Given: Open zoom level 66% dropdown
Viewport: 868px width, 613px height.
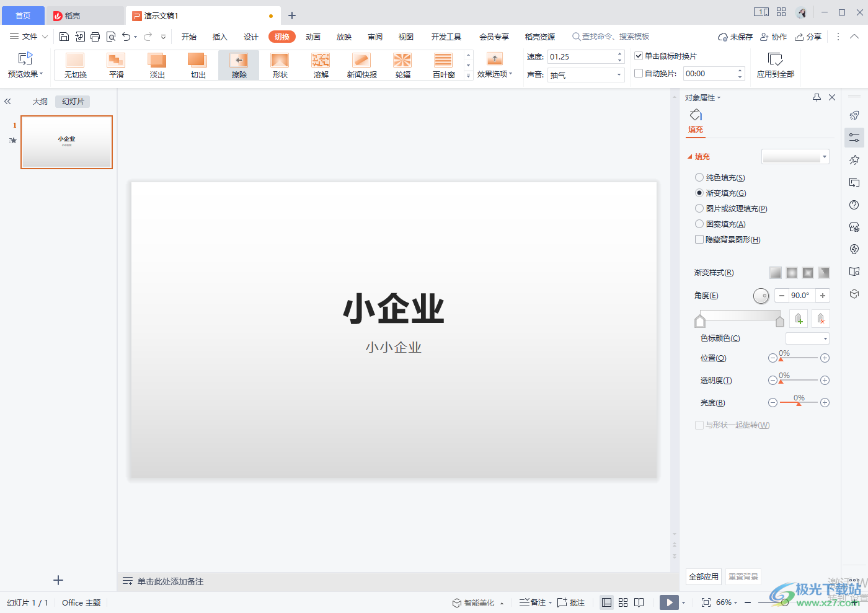Looking at the screenshot, I should [727, 602].
